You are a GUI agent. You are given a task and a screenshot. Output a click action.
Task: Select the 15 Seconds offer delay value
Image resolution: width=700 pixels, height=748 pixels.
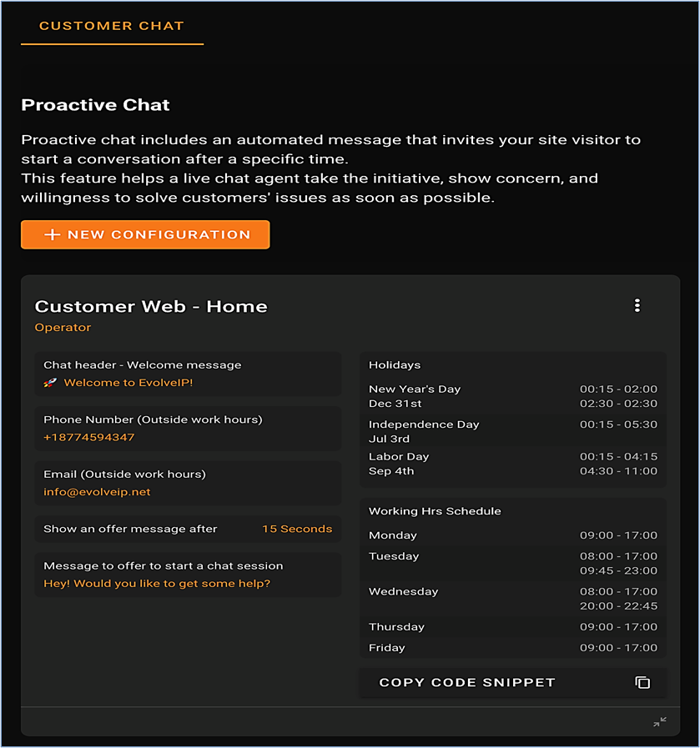point(297,529)
